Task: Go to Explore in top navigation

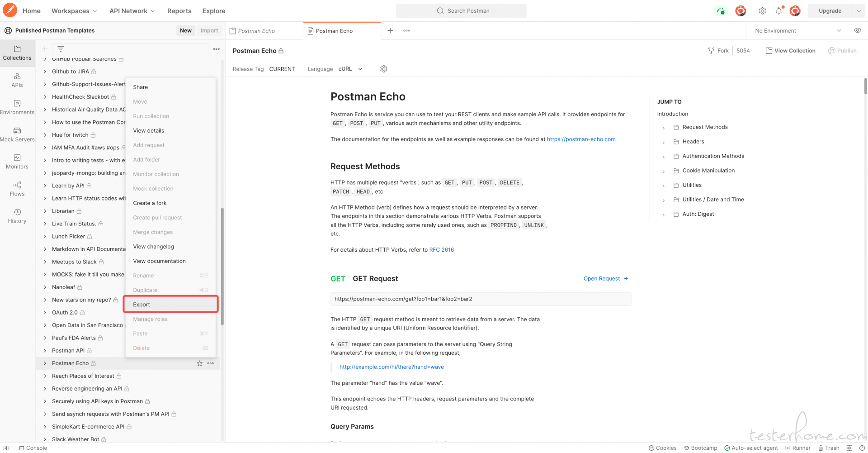Action: pyautogui.click(x=214, y=11)
